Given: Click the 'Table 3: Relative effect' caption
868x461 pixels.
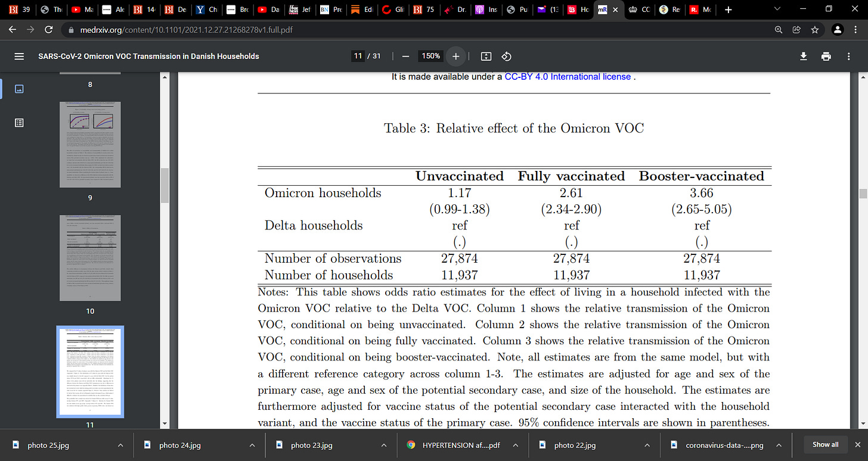Looking at the screenshot, I should (x=513, y=128).
